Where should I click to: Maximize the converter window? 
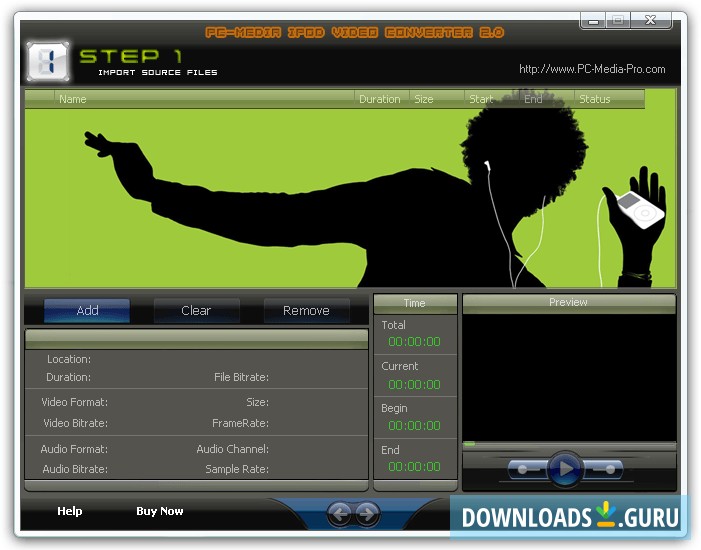click(x=618, y=21)
